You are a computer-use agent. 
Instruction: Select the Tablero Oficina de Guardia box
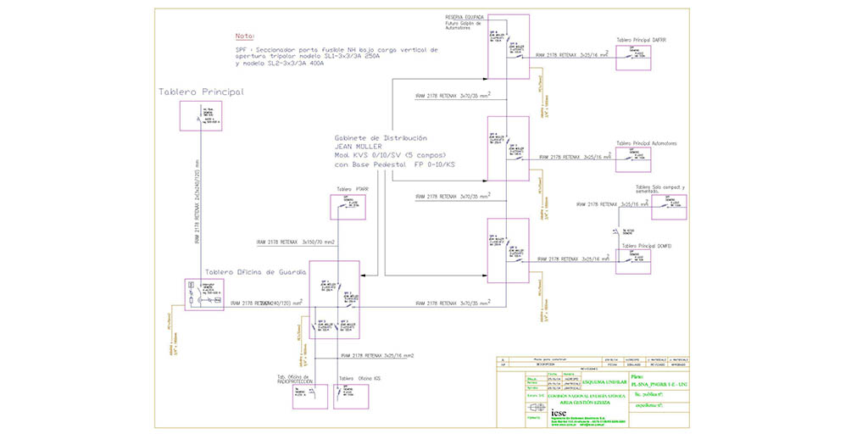pos(203,296)
